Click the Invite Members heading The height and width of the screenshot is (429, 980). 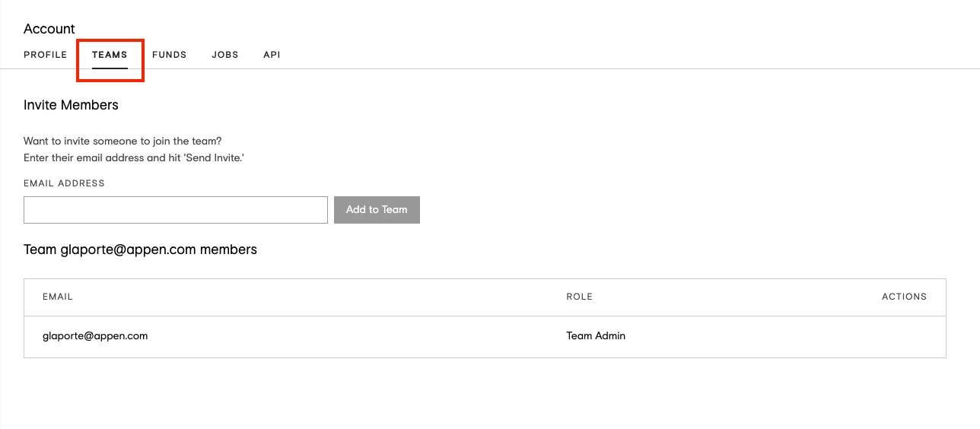click(71, 105)
